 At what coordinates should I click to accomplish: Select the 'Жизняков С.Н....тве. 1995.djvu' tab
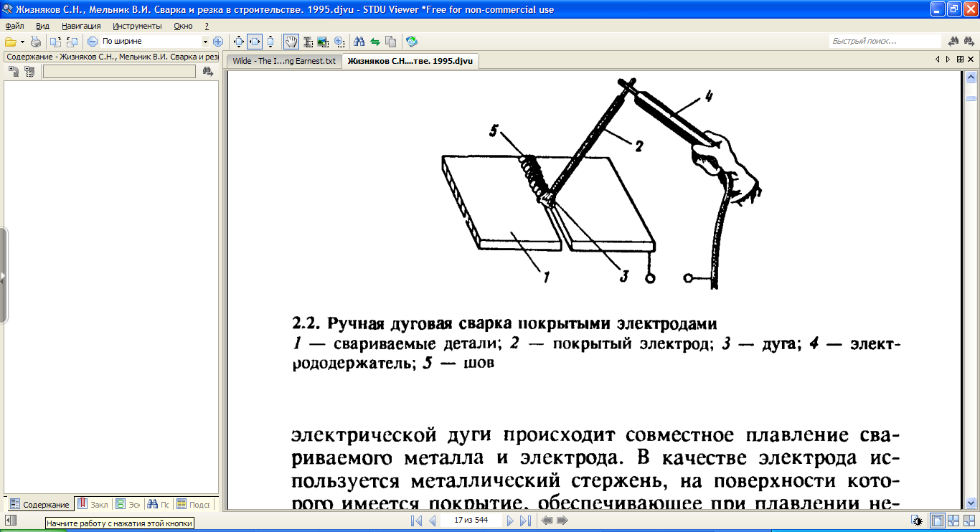tap(410, 61)
